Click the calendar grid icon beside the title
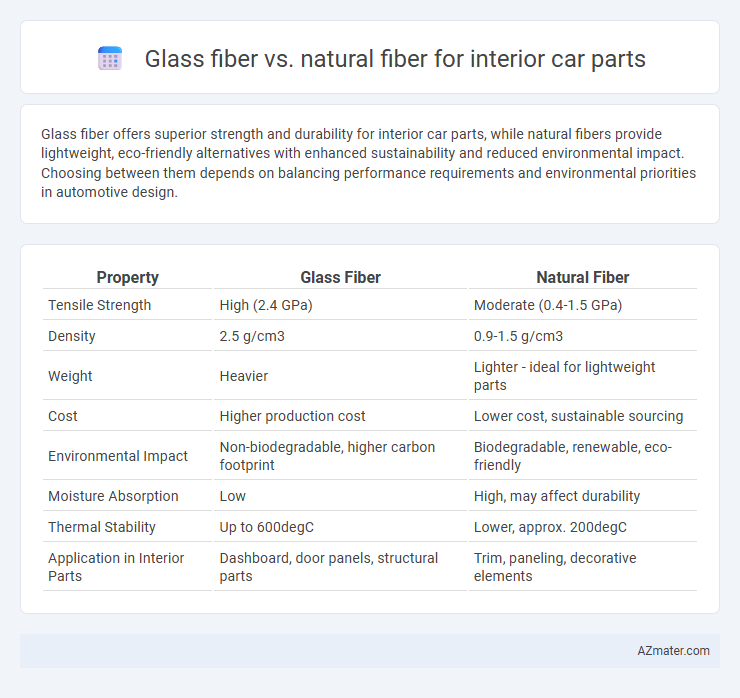The height and width of the screenshot is (698, 740). point(110,59)
